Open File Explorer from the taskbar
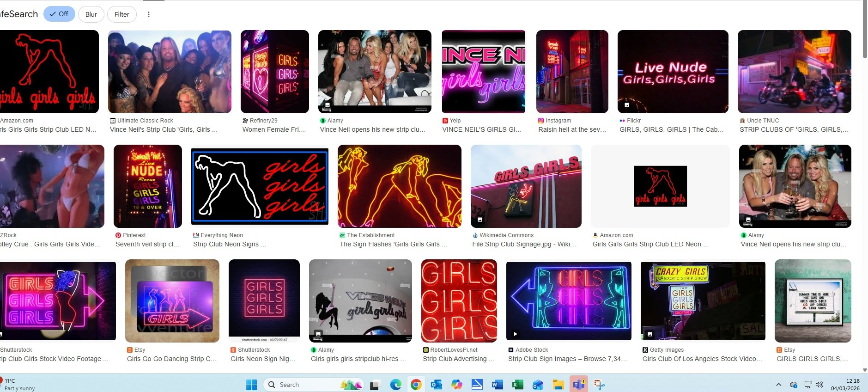Screen dimensions: 868x392 tap(558, 385)
